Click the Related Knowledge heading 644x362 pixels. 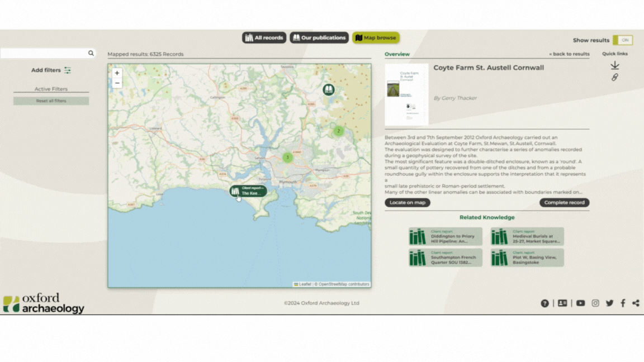tap(487, 217)
